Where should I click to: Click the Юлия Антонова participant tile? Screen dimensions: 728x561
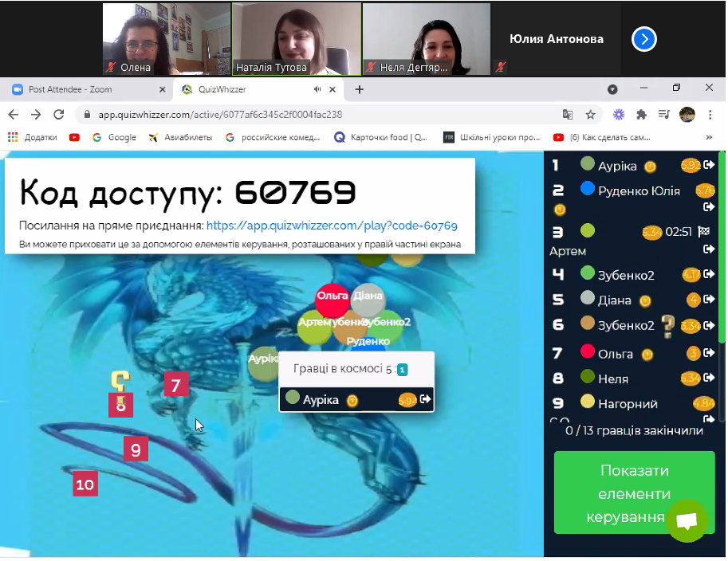tap(557, 39)
